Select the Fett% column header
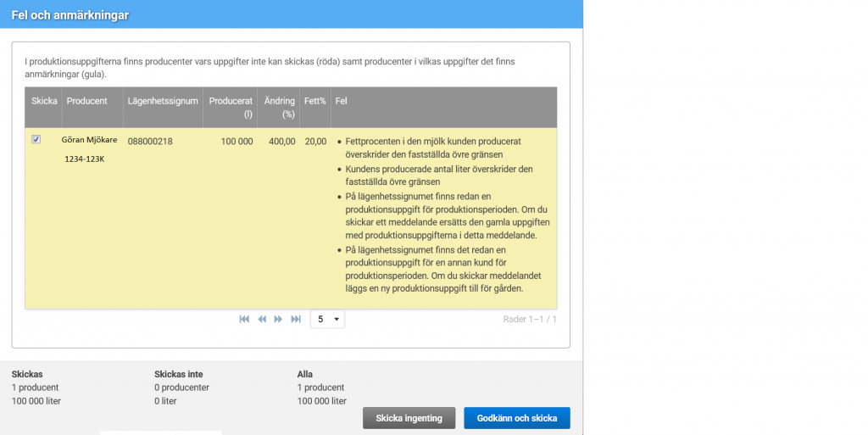 coord(315,108)
